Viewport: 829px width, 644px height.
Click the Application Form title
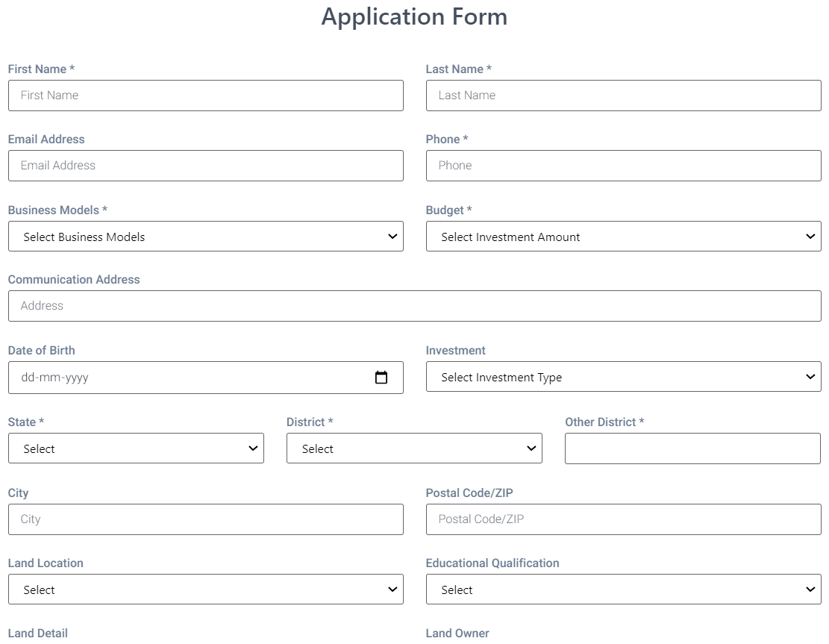click(x=414, y=16)
